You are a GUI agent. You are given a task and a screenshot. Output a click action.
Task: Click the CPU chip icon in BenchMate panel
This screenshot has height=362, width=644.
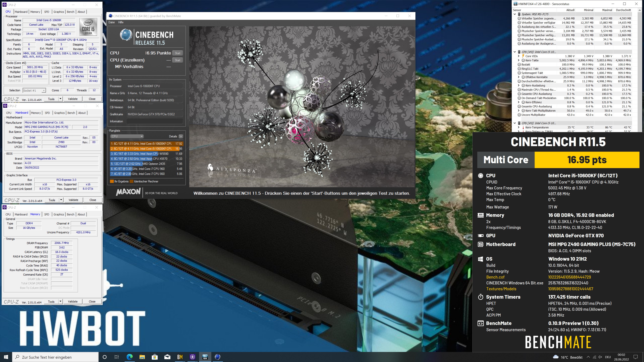pos(480,176)
